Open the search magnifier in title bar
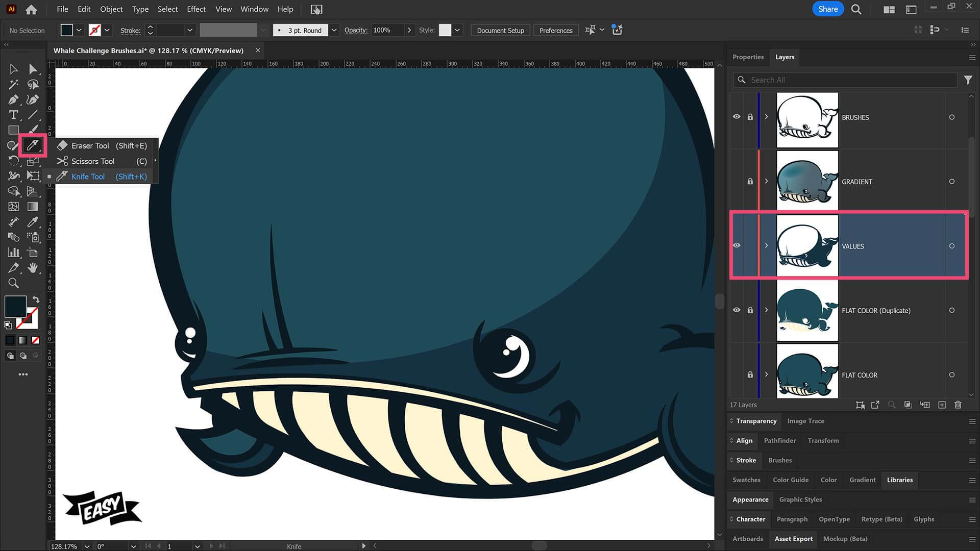Image resolution: width=980 pixels, height=551 pixels. tap(856, 9)
